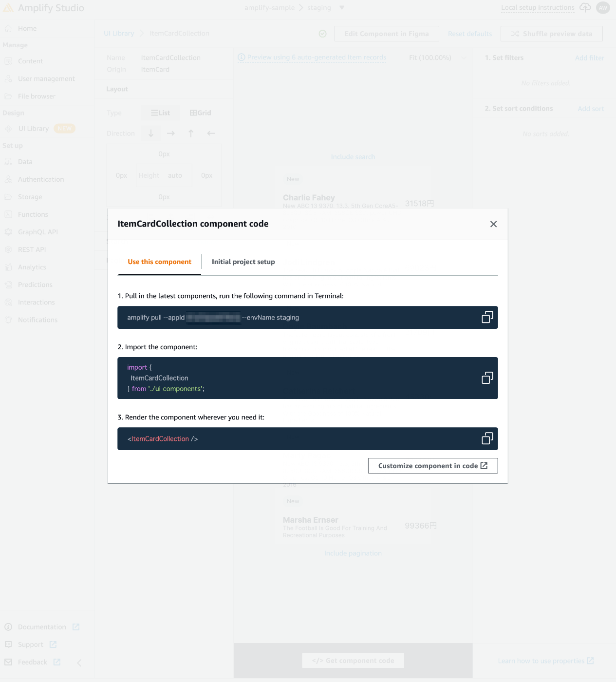Open the Fit (100.00%) zoom dropdown

(x=438, y=57)
